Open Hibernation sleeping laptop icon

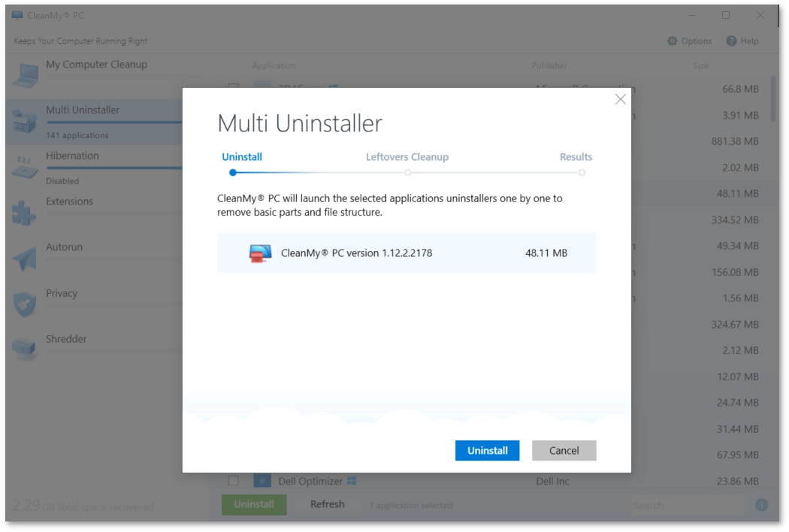[24, 167]
